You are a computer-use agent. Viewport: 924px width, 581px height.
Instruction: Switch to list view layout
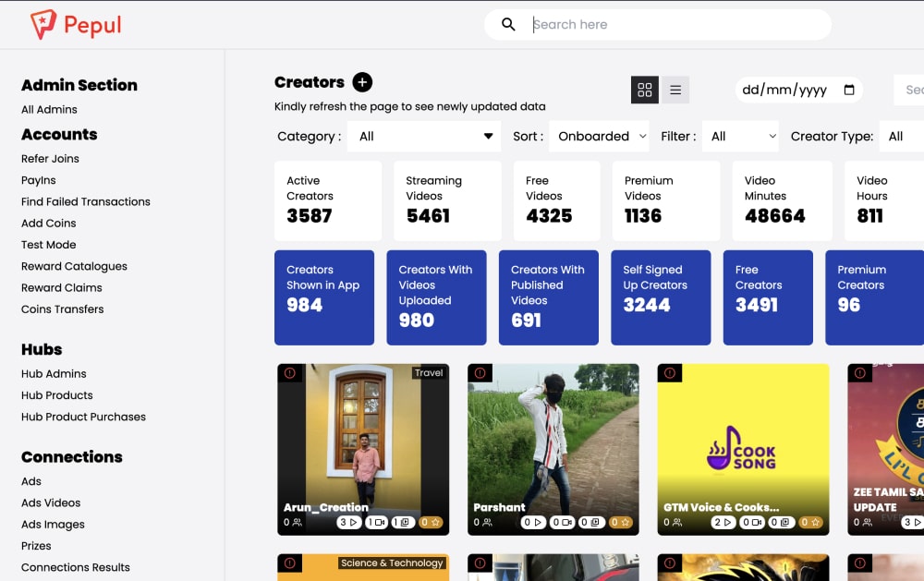click(675, 90)
